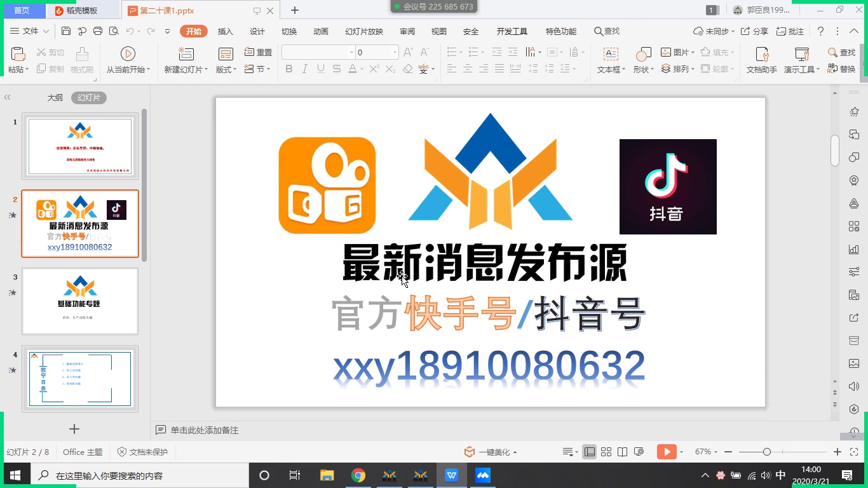Image resolution: width=868 pixels, height=488 pixels.
Task: Increase font size with A+ icon
Action: [409, 52]
